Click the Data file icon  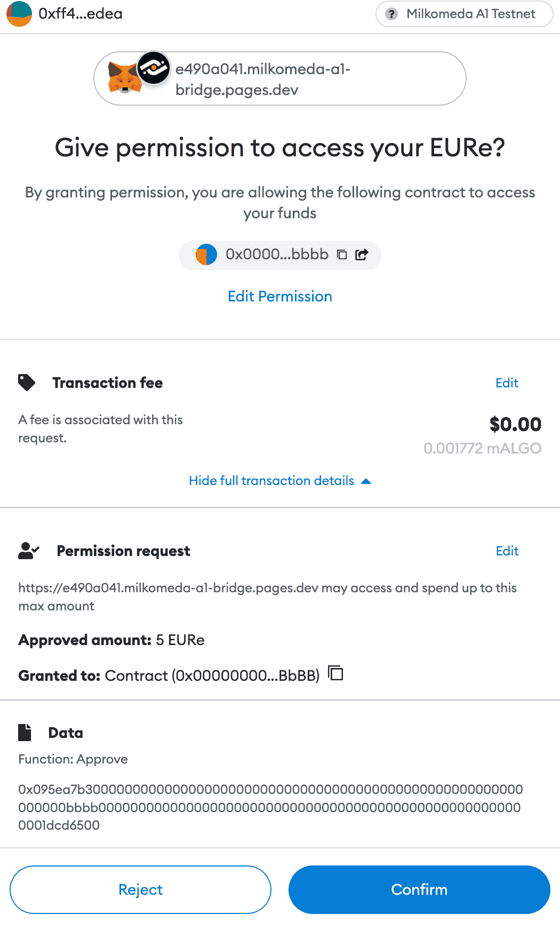click(25, 732)
